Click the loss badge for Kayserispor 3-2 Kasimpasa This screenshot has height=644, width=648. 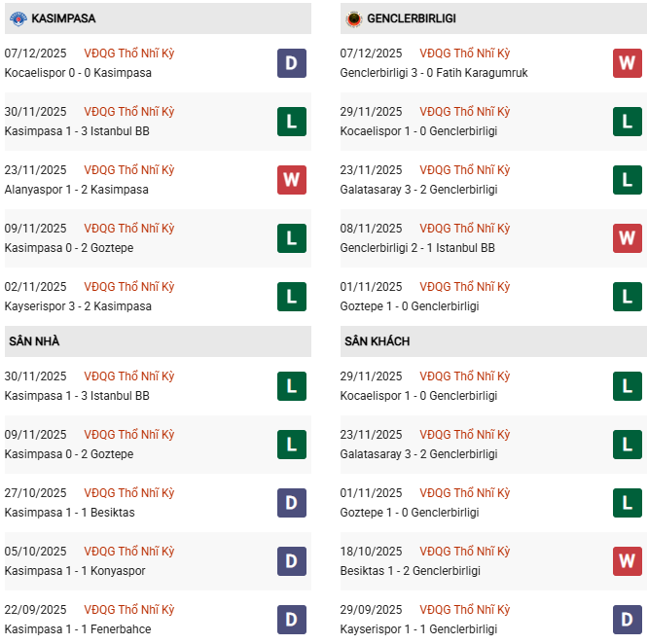coord(291,297)
